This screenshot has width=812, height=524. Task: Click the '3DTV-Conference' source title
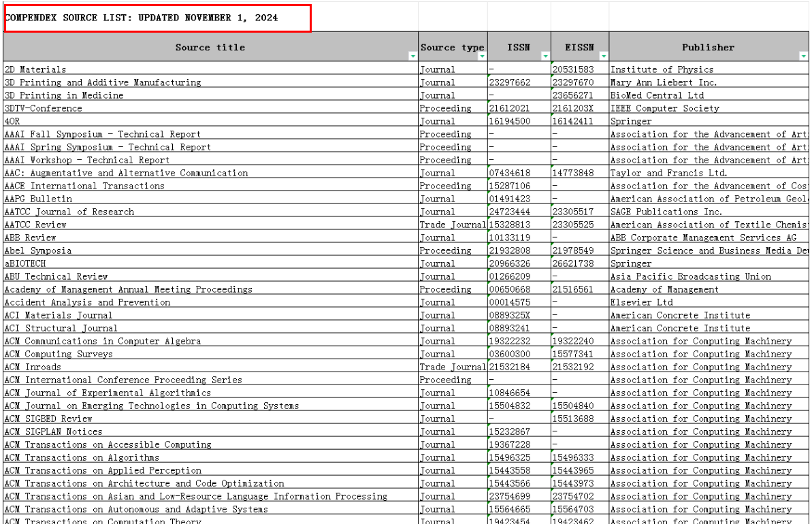pos(211,108)
